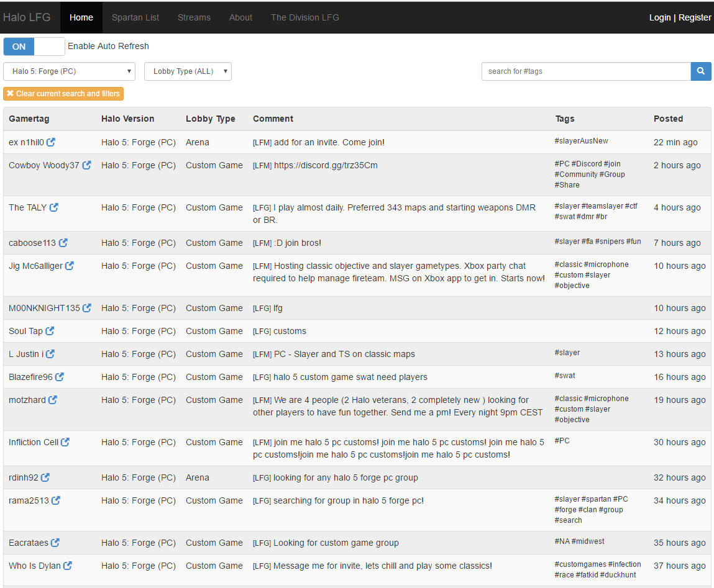Open external link icon beside M00NKNIGHT135
The height and width of the screenshot is (588, 714).
pyautogui.click(x=87, y=308)
